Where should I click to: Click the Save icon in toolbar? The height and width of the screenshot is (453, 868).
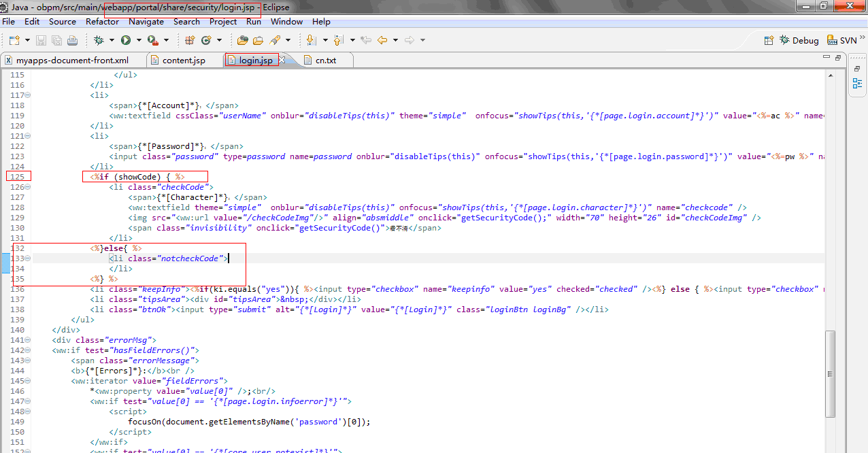(41, 40)
